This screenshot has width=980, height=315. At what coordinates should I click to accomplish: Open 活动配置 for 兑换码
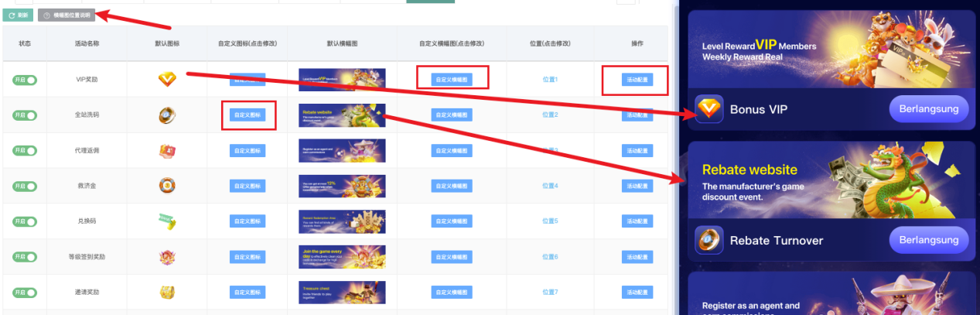coord(637,221)
